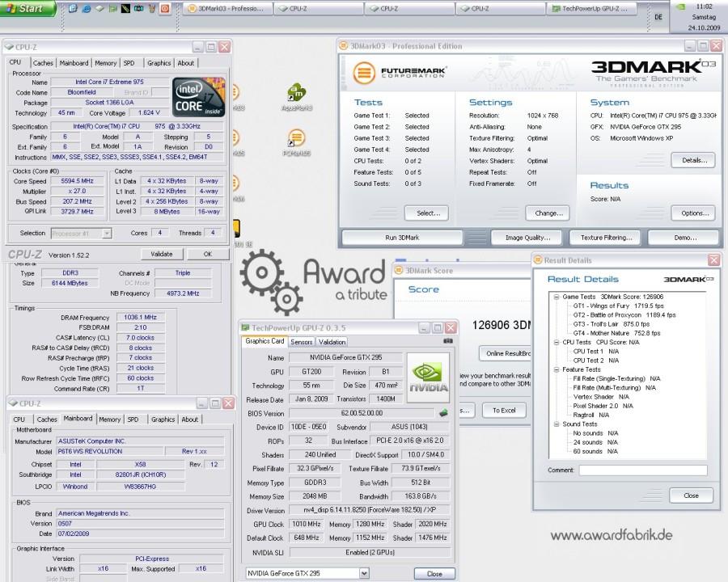The image size is (728, 582).
Task: Click NVIDIA logo in GPU-Z
Action: pyautogui.click(x=428, y=377)
